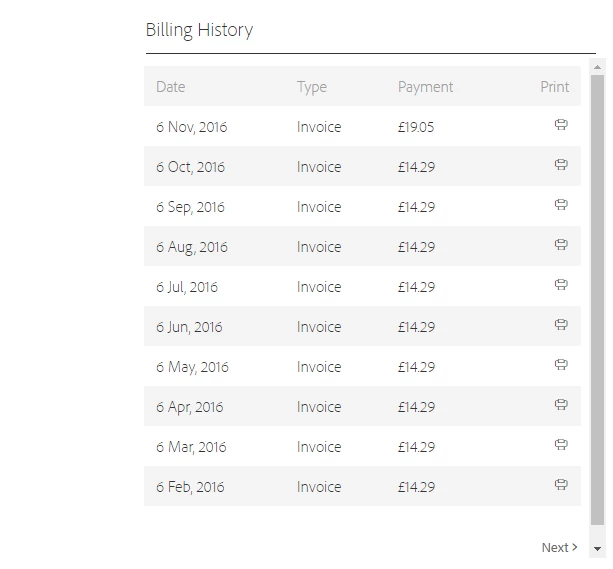Print the 6 Feb, 2016 invoice
This screenshot has height=569, width=613.
tap(561, 485)
